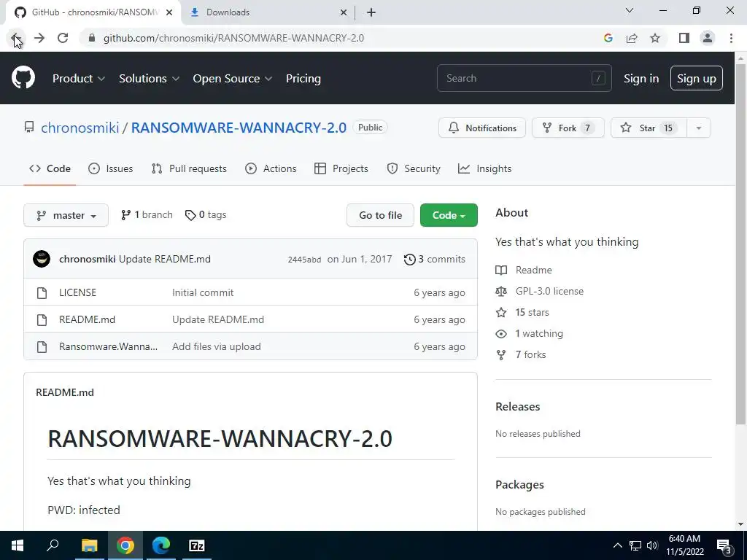Open the RANSOMWARE-WANNACRY-2.0 repository link
This screenshot has height=560, width=747.
239,128
